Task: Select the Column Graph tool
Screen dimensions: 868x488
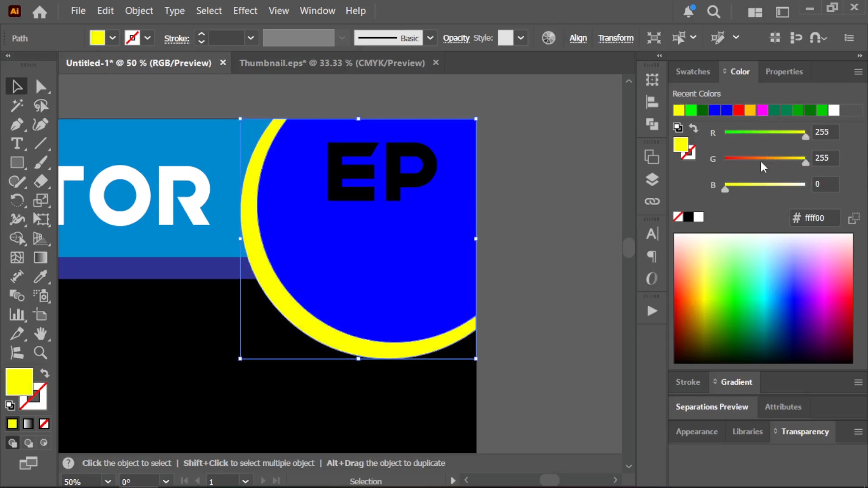Action: 17,315
